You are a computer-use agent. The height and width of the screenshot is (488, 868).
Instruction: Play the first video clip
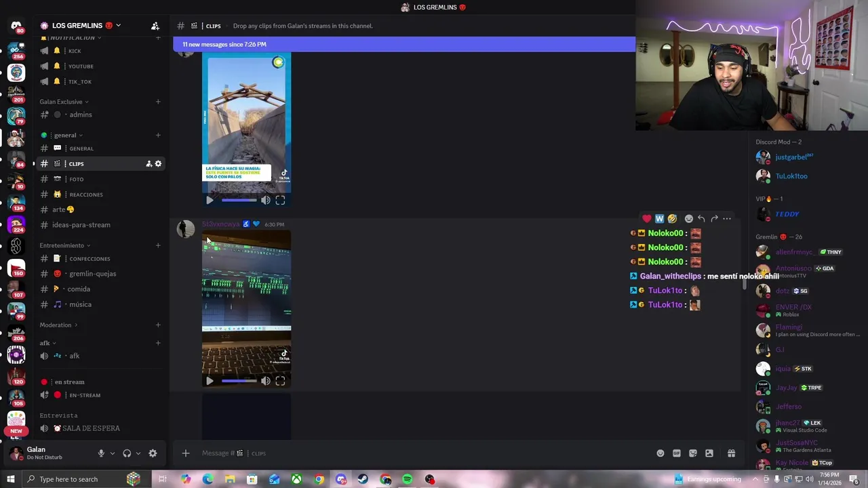click(210, 200)
